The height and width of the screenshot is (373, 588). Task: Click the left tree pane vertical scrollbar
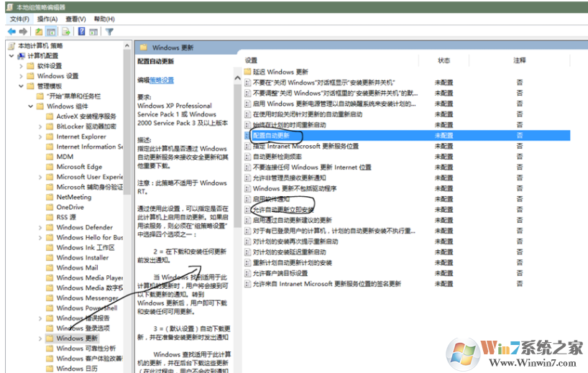coord(129,216)
